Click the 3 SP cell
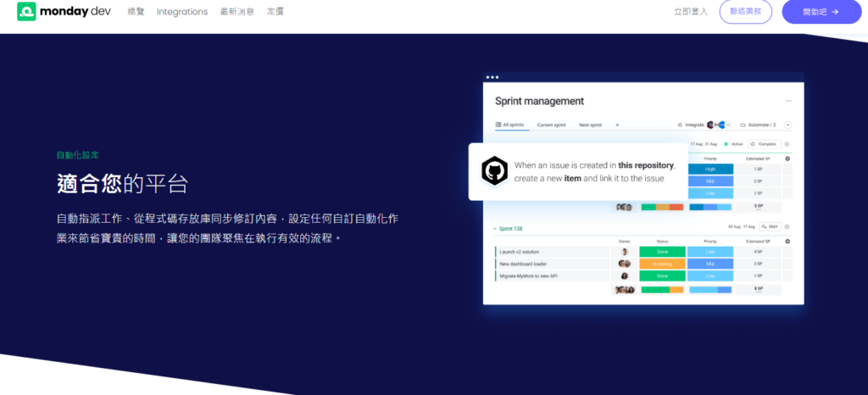This screenshot has width=868, height=395. (759, 264)
